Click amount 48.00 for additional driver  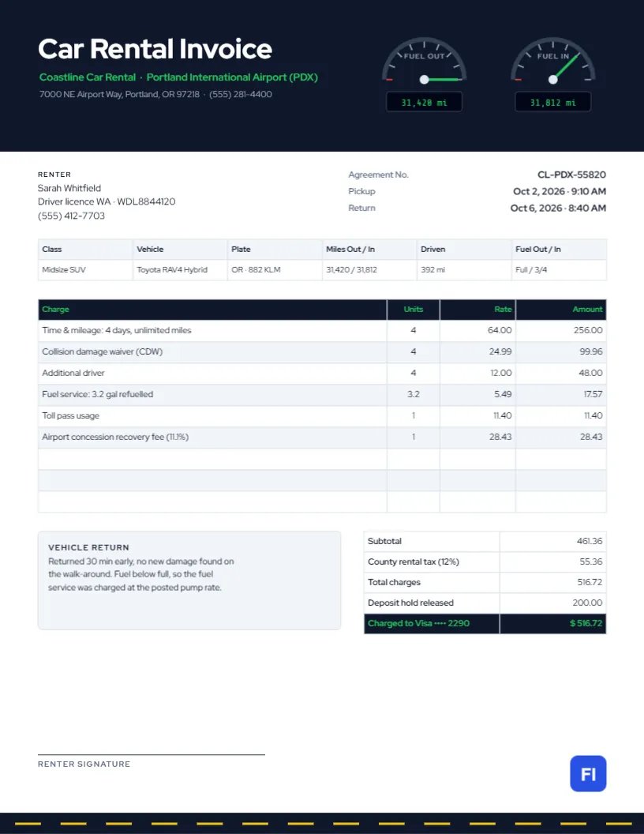590,373
